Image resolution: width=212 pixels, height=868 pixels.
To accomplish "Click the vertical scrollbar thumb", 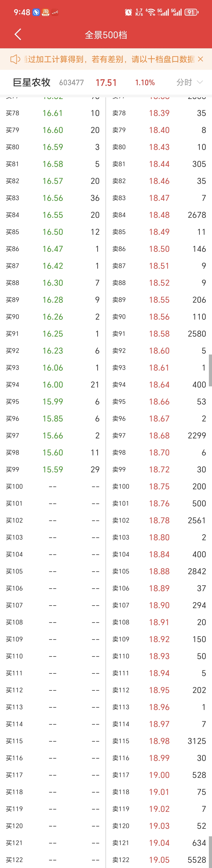I will click(210, 370).
